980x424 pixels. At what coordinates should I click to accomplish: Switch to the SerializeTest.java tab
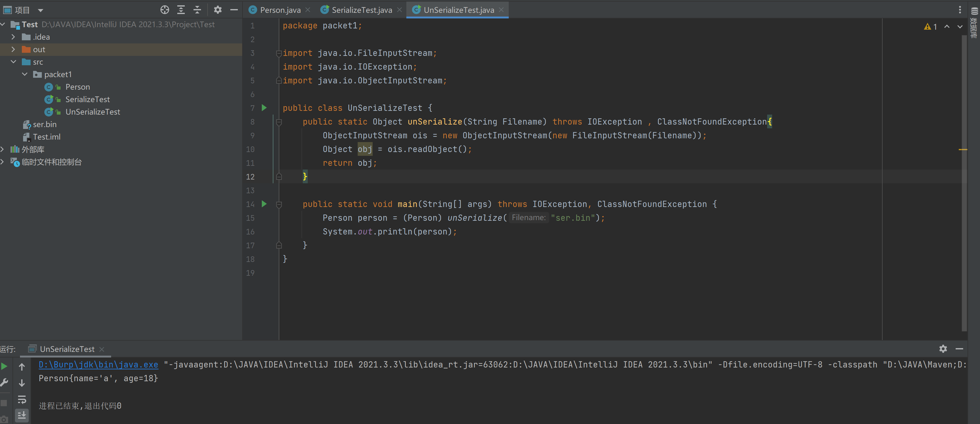coord(361,10)
